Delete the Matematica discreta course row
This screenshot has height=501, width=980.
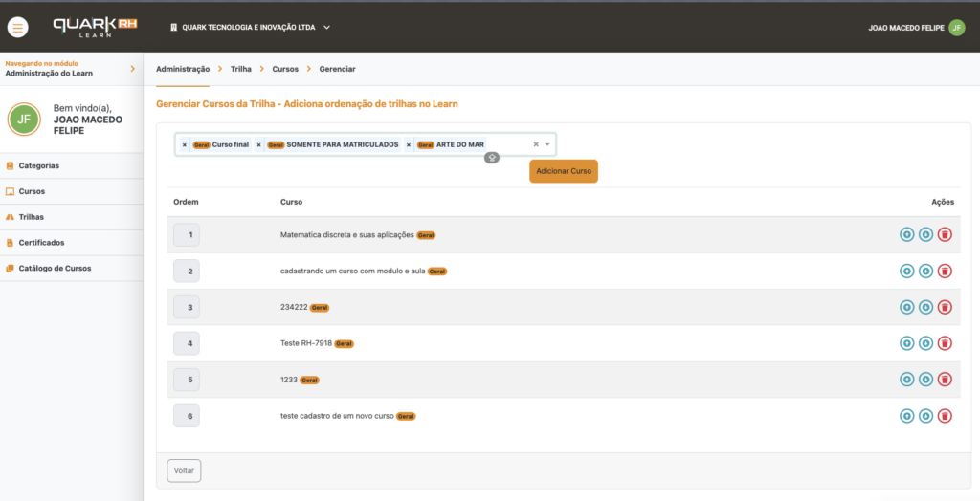tap(945, 235)
